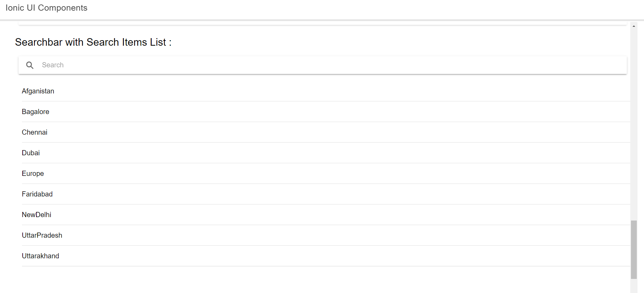Click the Searchbar with Search Items List heading
Viewport: 644px width, 293px height.
[x=93, y=42]
